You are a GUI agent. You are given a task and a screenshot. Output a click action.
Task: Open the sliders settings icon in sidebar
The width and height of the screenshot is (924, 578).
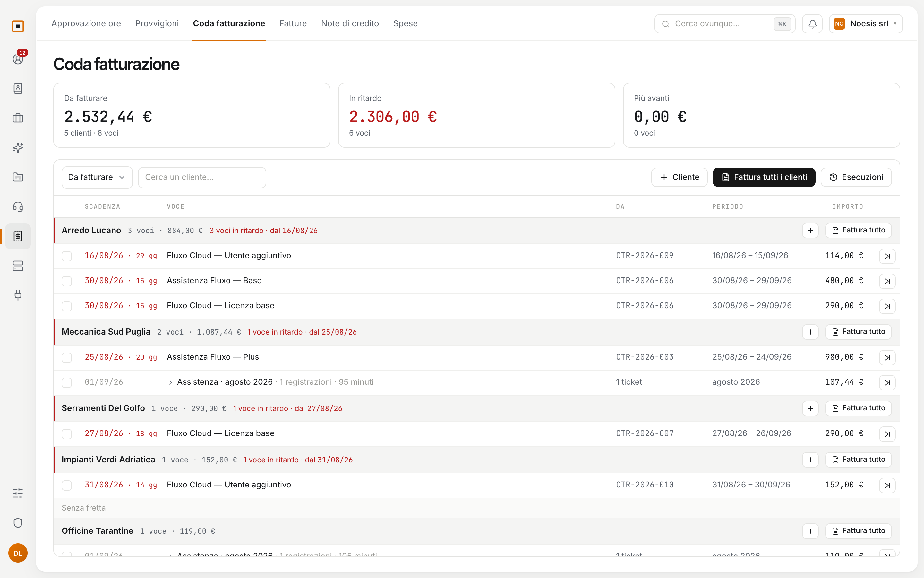[x=18, y=493]
